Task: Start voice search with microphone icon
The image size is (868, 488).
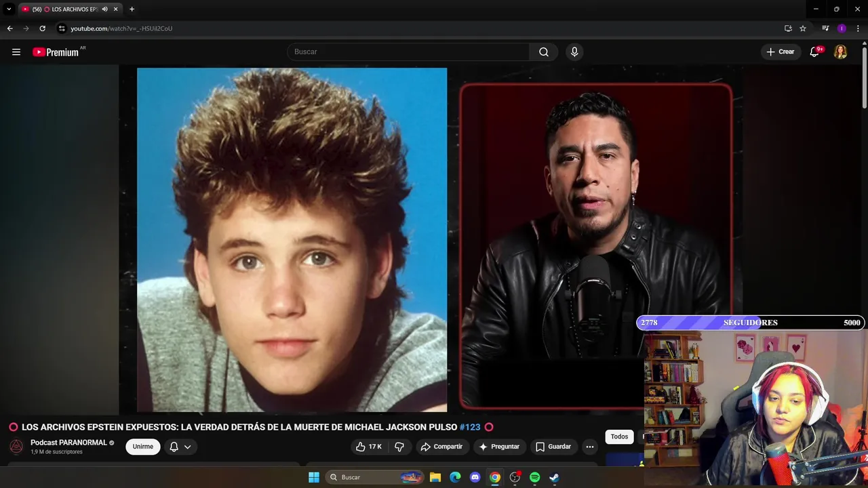Action: click(574, 52)
